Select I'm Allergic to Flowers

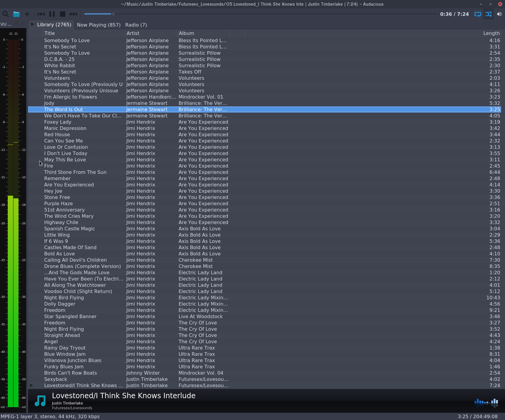265,97
